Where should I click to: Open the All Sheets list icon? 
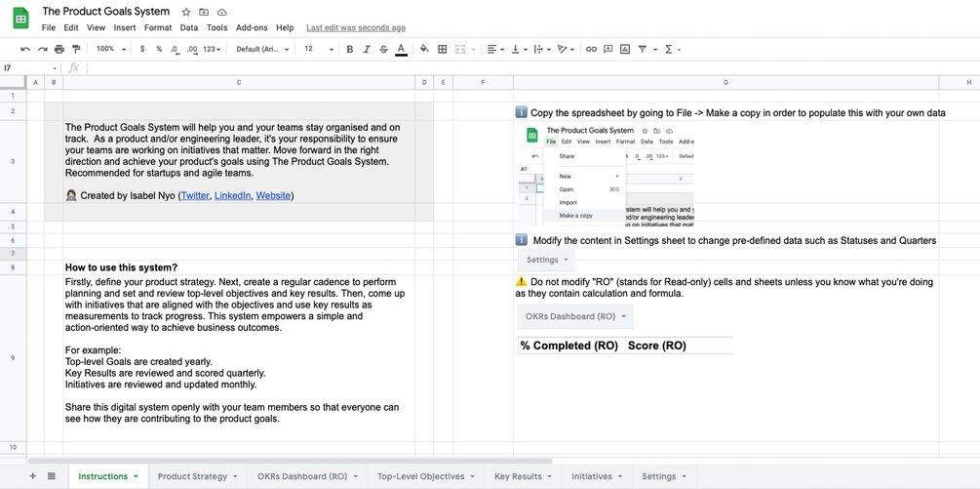click(52, 476)
